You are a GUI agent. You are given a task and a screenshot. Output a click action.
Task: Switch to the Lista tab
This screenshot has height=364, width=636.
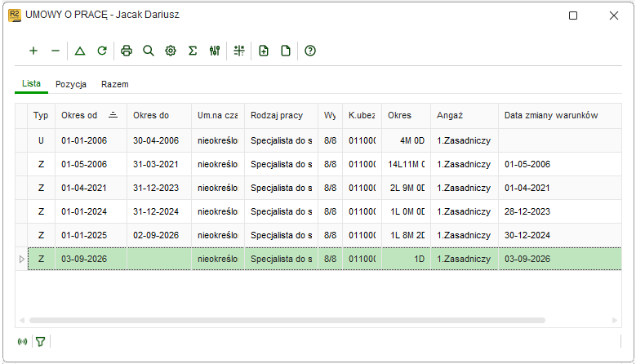click(x=31, y=83)
